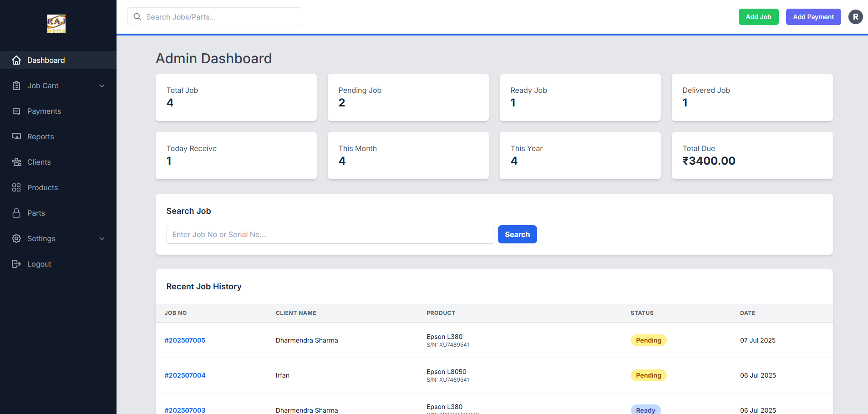
Task: Click the Job Card clipboard icon
Action: (16, 86)
